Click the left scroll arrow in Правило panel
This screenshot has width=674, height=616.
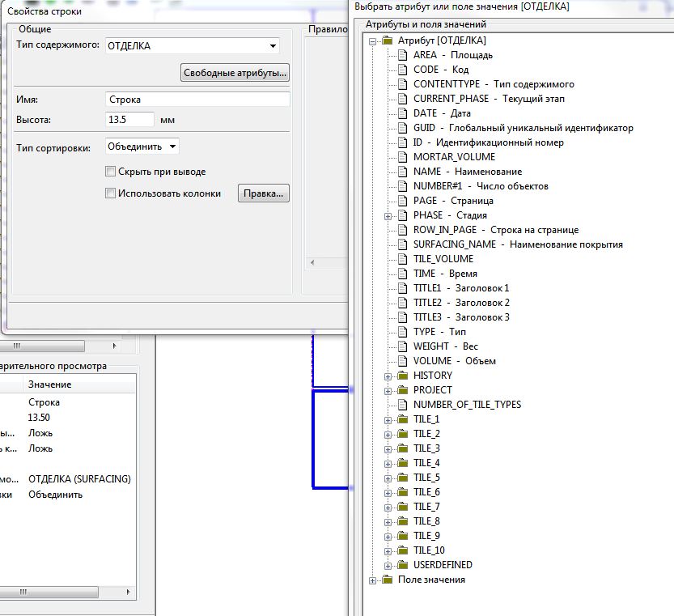pyautogui.click(x=312, y=262)
